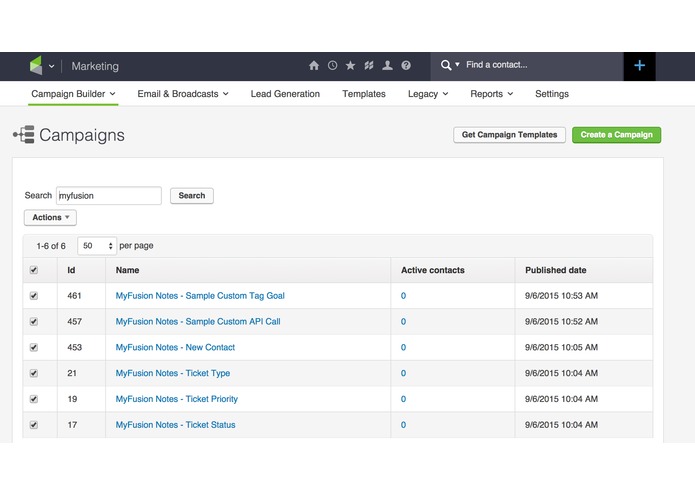Open the Templates tab
This screenshot has height=494, width=695.
click(x=364, y=94)
